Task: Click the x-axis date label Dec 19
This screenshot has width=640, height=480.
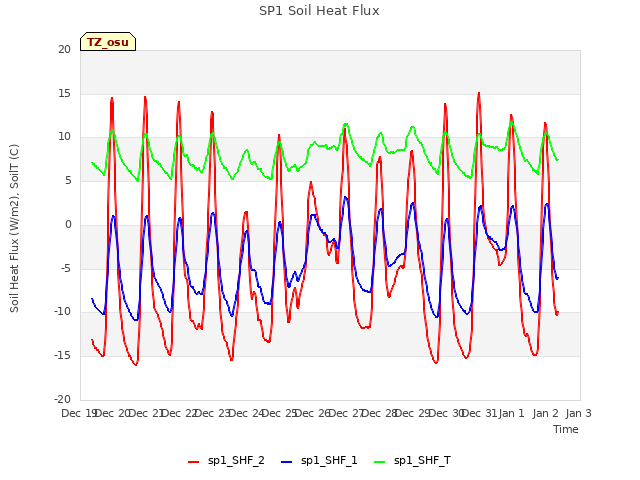Action: (x=79, y=413)
